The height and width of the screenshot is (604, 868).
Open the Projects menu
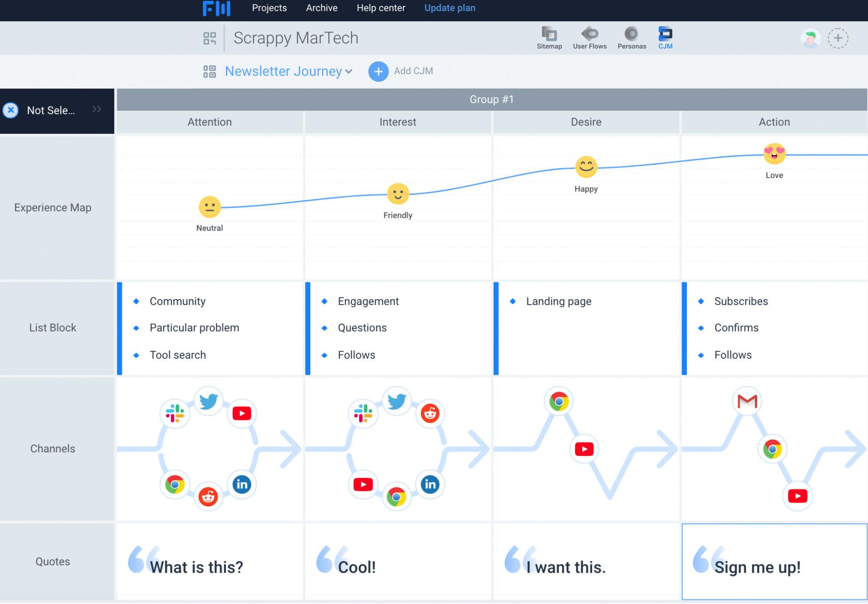click(269, 8)
